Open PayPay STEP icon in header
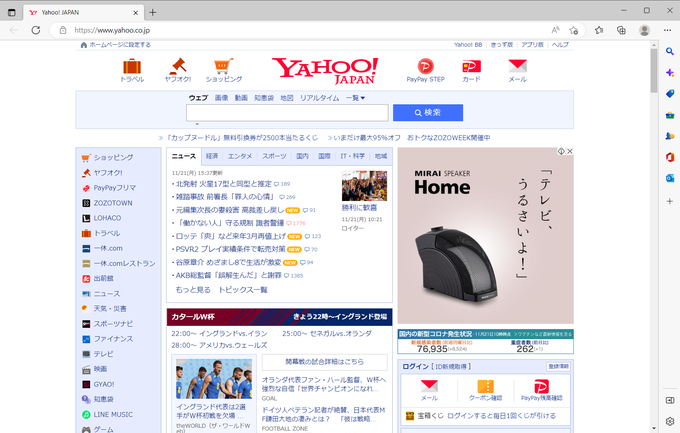Screen dimensions: 680x433 pyautogui.click(x=425, y=66)
